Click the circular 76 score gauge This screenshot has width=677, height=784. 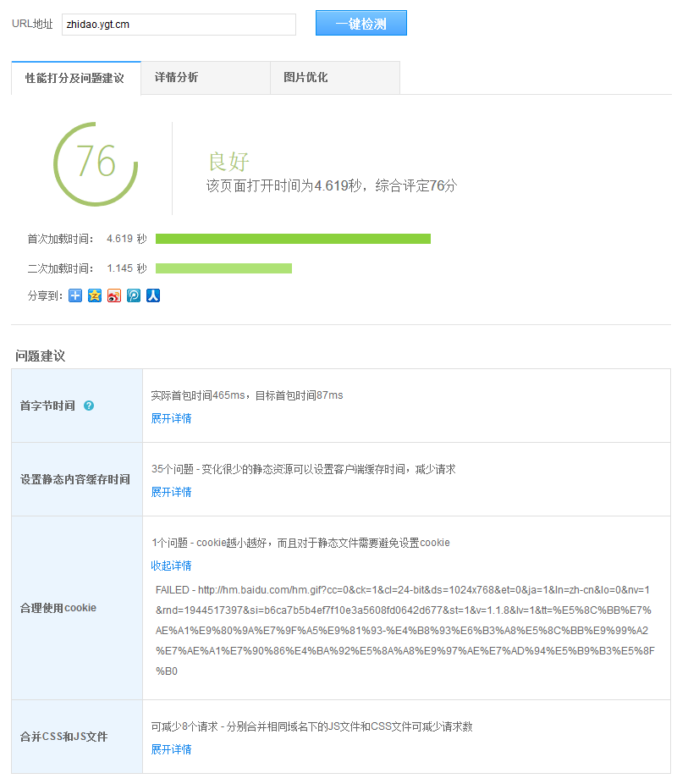pyautogui.click(x=96, y=163)
